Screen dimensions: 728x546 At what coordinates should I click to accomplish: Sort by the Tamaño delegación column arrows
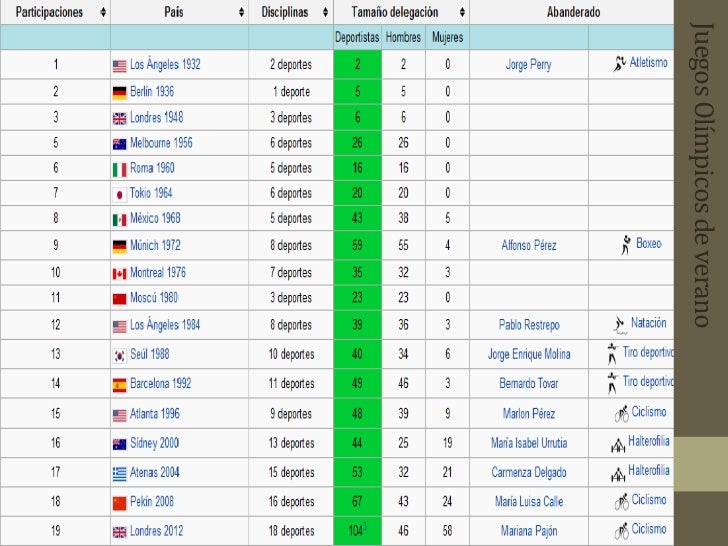point(461,13)
